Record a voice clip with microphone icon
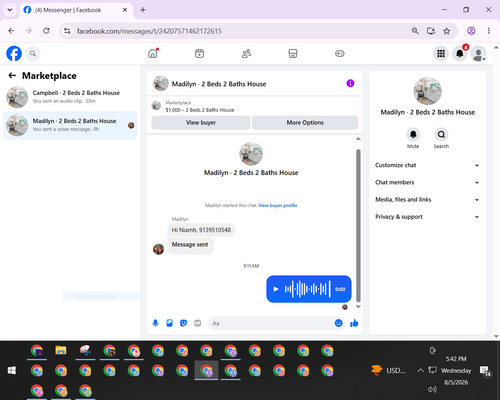500x400 pixels. 155,323
